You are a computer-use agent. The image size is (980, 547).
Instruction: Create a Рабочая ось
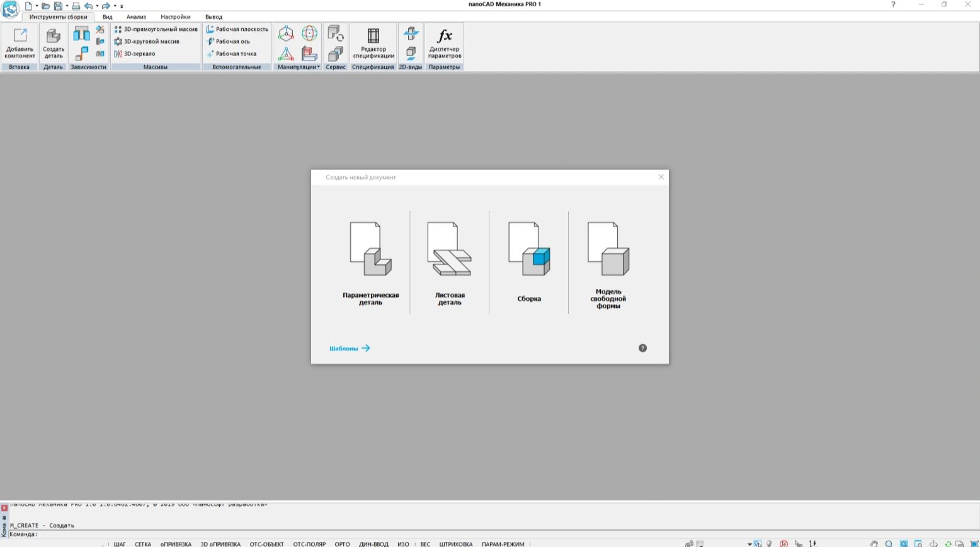[x=228, y=42]
